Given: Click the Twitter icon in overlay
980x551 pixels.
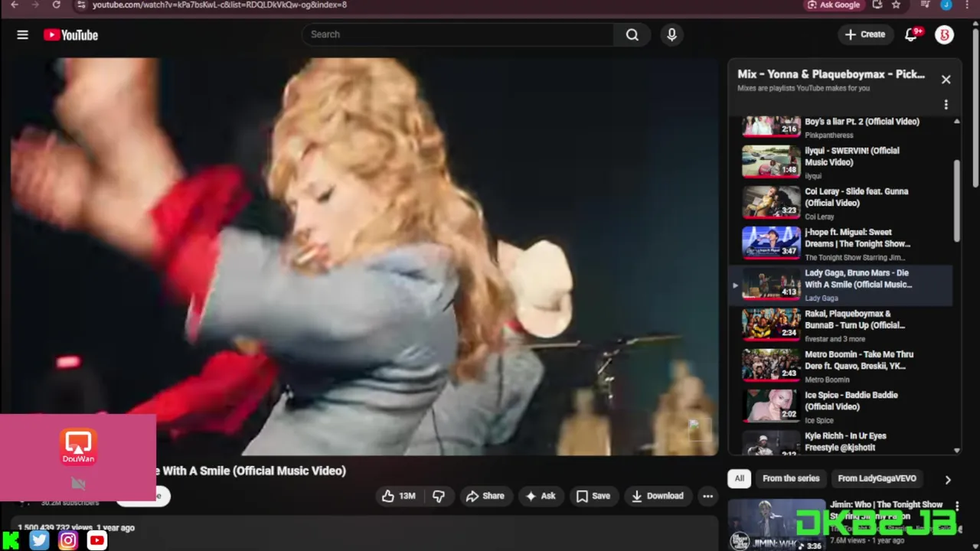Looking at the screenshot, I should [x=39, y=540].
